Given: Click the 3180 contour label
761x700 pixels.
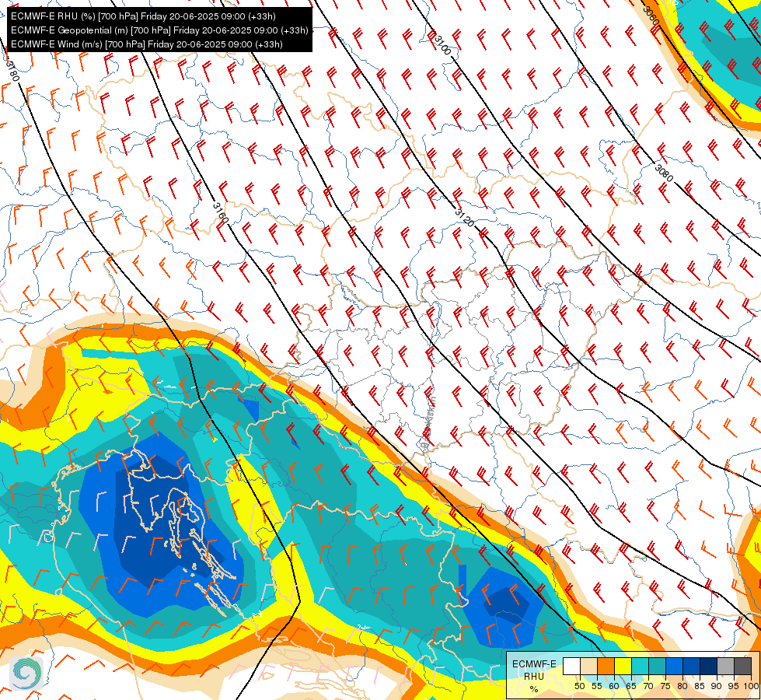Looking at the screenshot, I should click(12, 71).
